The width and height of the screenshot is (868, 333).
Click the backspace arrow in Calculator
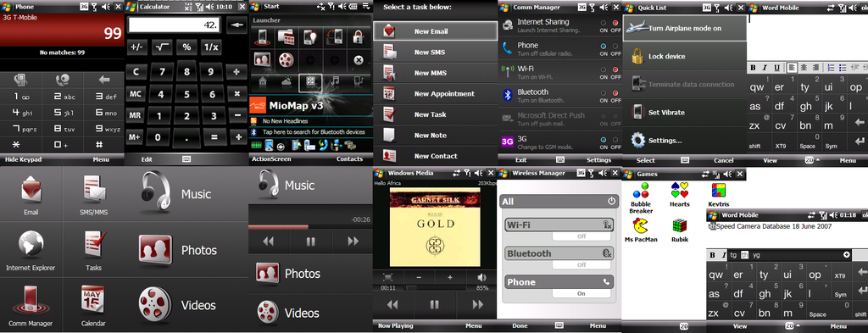(x=237, y=25)
